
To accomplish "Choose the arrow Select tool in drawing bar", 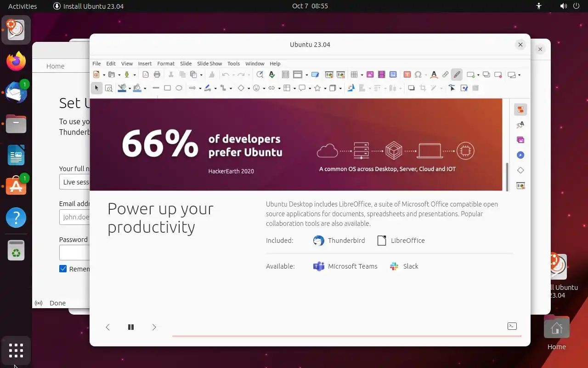I will tap(96, 88).
